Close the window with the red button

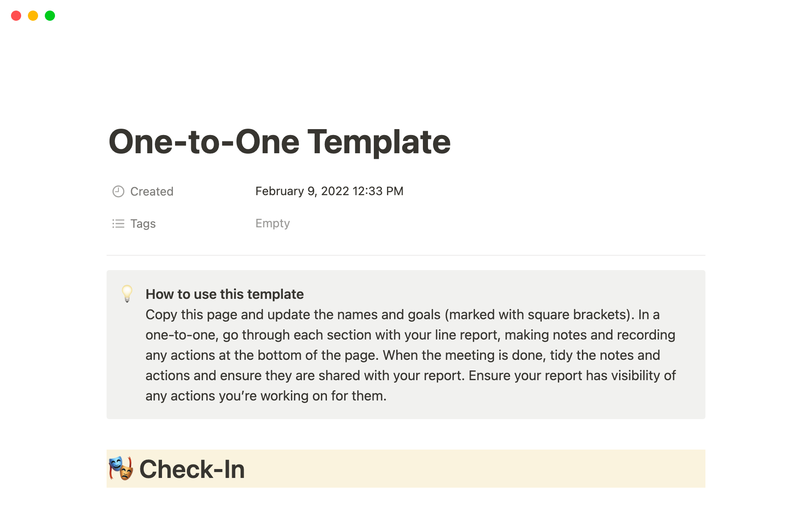[x=16, y=16]
